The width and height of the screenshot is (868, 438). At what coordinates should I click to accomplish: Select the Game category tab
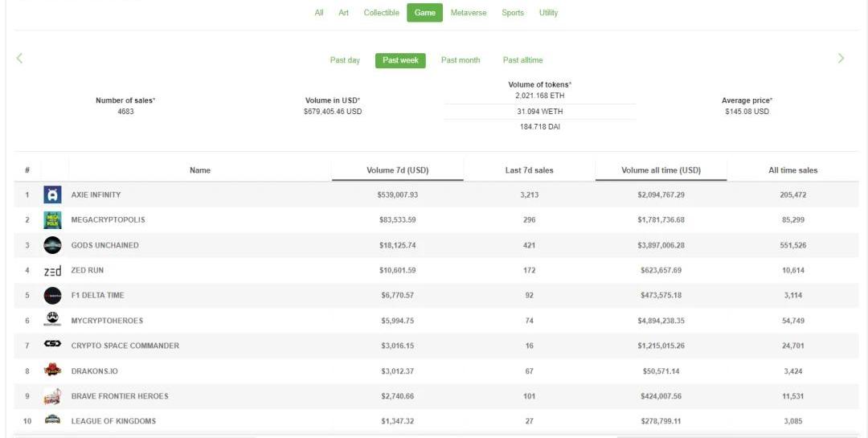pyautogui.click(x=424, y=13)
